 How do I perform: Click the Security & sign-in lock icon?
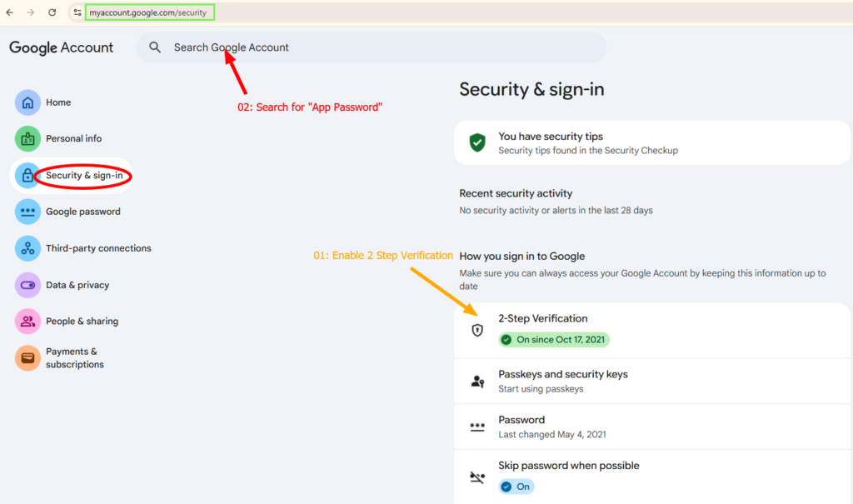coord(27,176)
